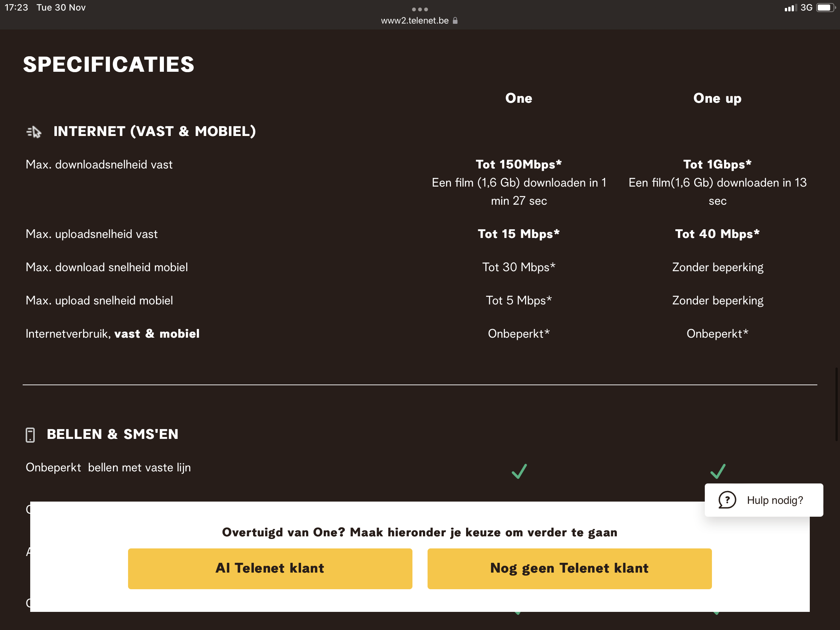Click the Specificaties heading
This screenshot has width=840, height=630.
tap(109, 64)
